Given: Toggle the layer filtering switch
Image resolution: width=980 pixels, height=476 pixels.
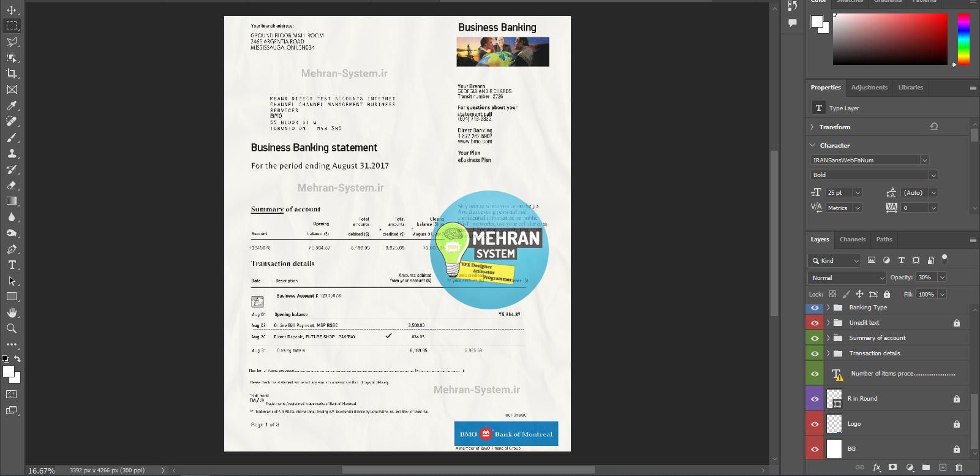Looking at the screenshot, I should coord(944,259).
